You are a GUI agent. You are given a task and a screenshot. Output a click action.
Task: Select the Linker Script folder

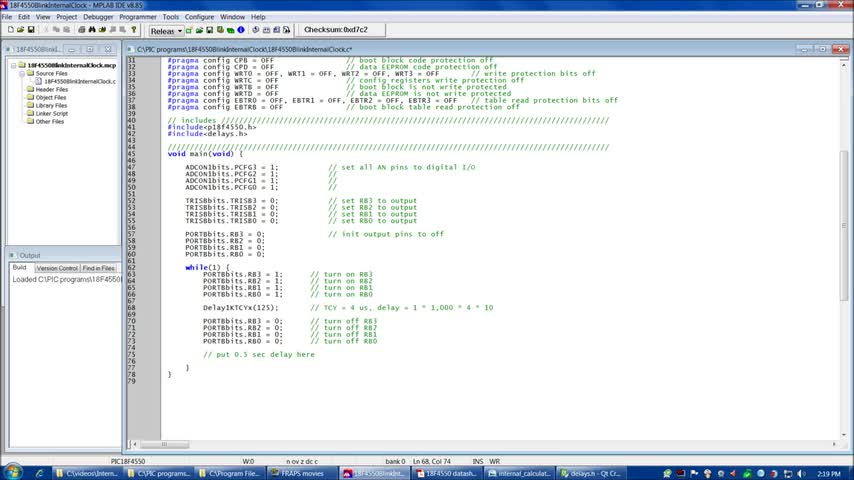coord(52,113)
